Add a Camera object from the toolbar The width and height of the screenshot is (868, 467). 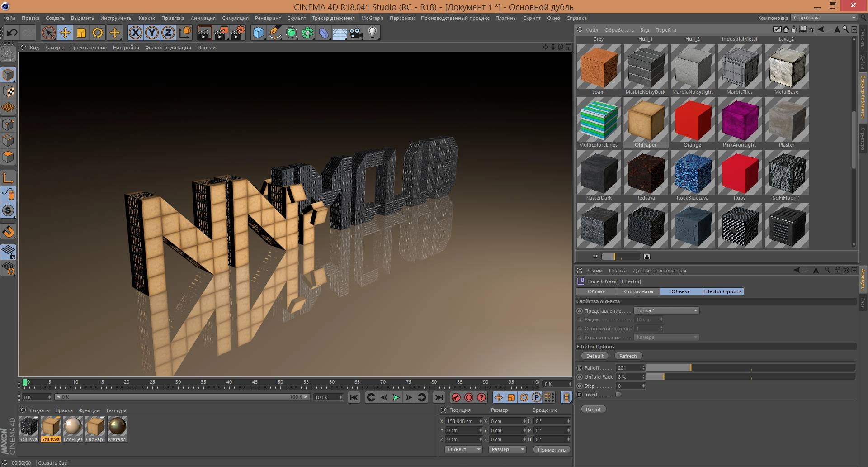(356, 33)
